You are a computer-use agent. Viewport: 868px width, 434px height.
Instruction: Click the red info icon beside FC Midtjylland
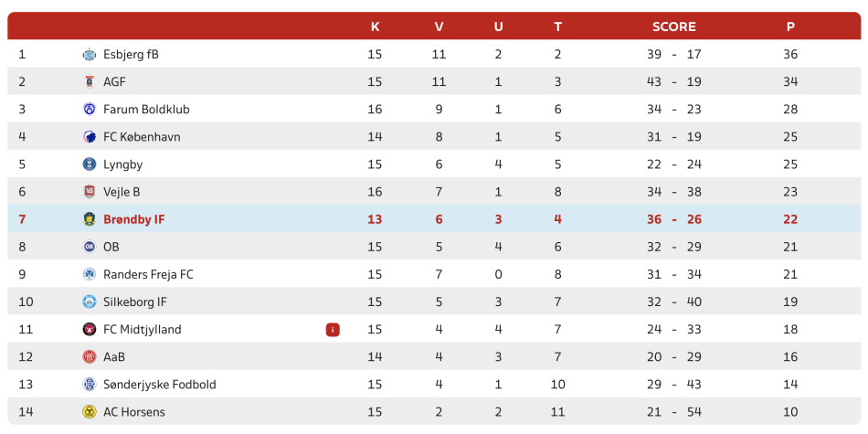point(333,330)
